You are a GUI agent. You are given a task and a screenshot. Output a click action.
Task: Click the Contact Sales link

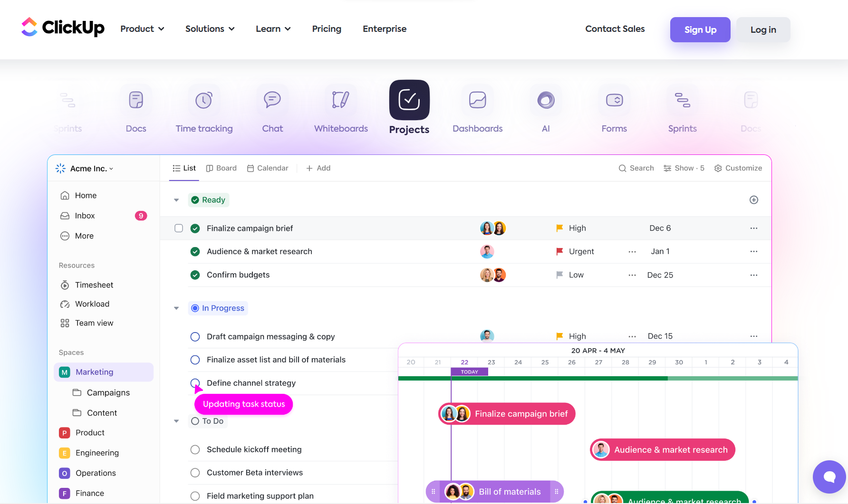pyautogui.click(x=615, y=29)
